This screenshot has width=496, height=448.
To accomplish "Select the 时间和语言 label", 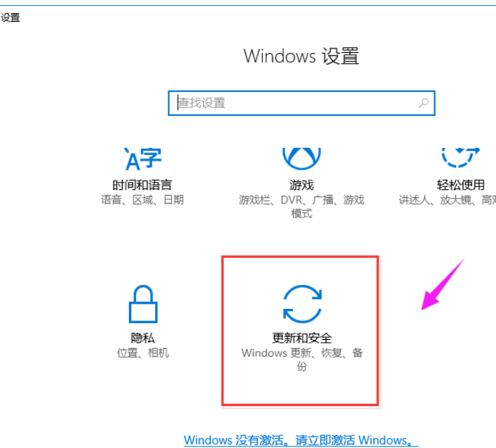I will click(142, 185).
